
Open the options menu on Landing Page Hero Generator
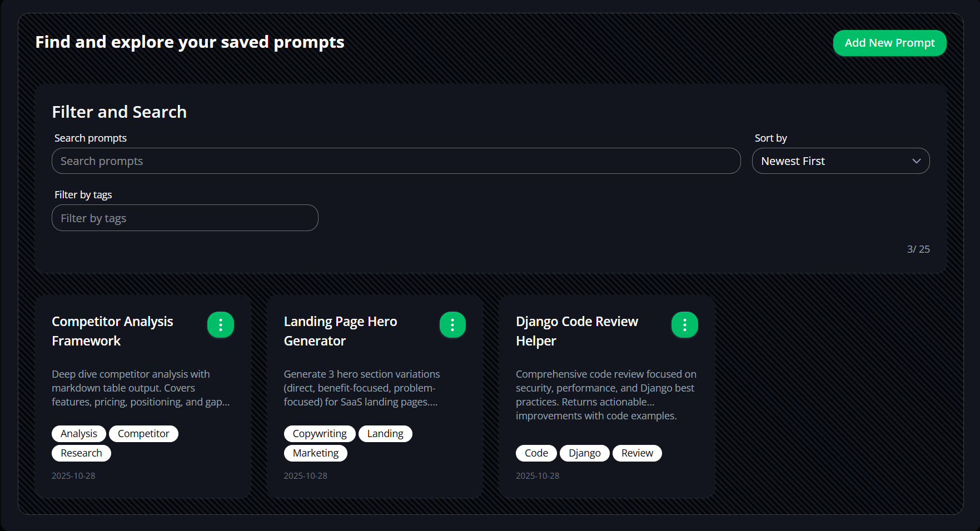pyautogui.click(x=452, y=324)
